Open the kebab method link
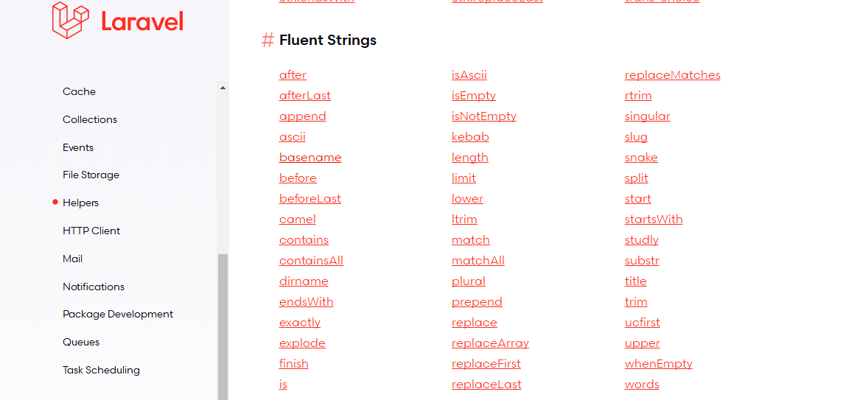This screenshot has height=400, width=868. coord(470,137)
